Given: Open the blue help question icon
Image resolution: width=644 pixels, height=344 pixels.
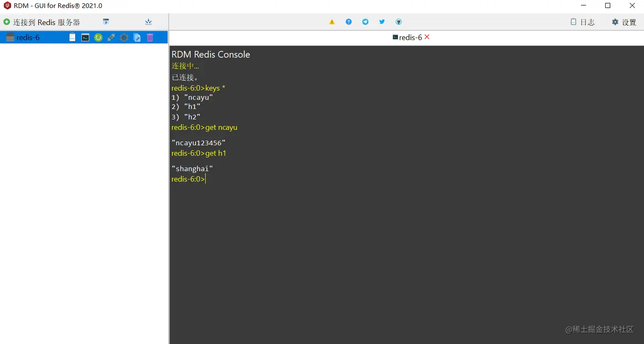Looking at the screenshot, I should [349, 22].
